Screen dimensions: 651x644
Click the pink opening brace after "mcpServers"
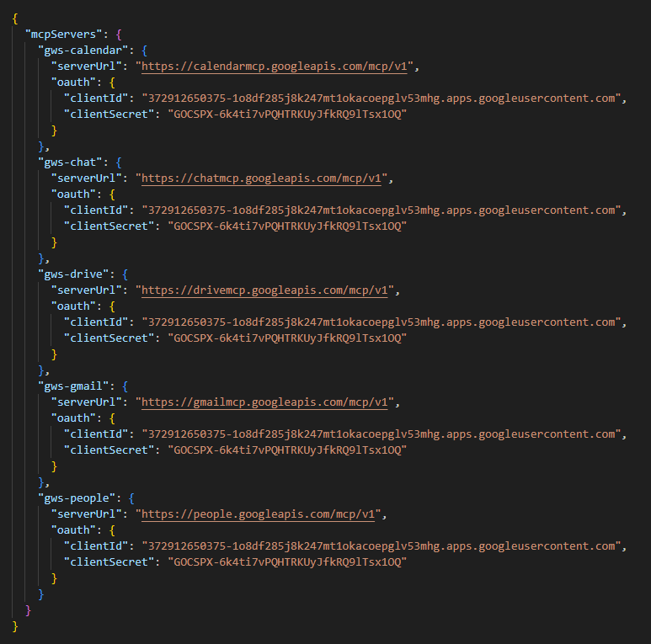(119, 35)
